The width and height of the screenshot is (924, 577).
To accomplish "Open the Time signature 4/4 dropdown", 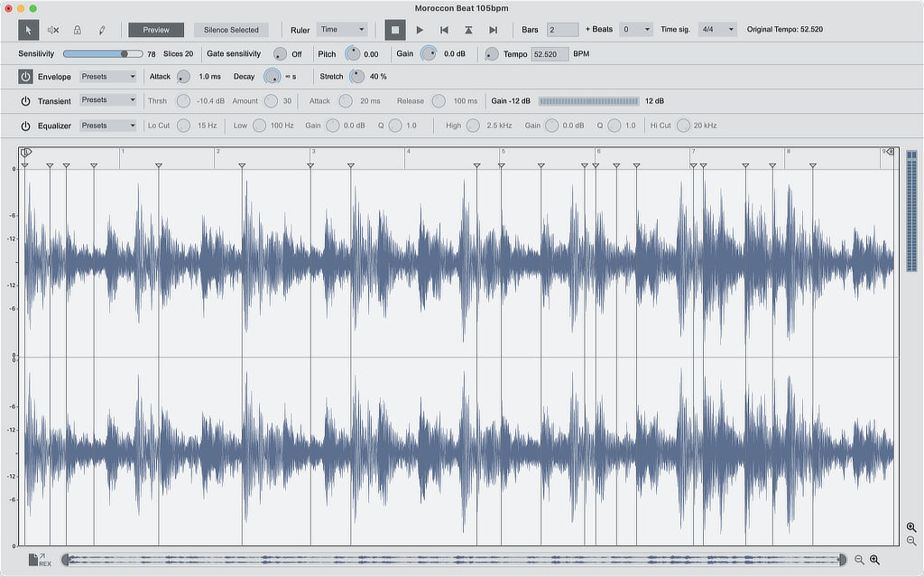I will (716, 29).
